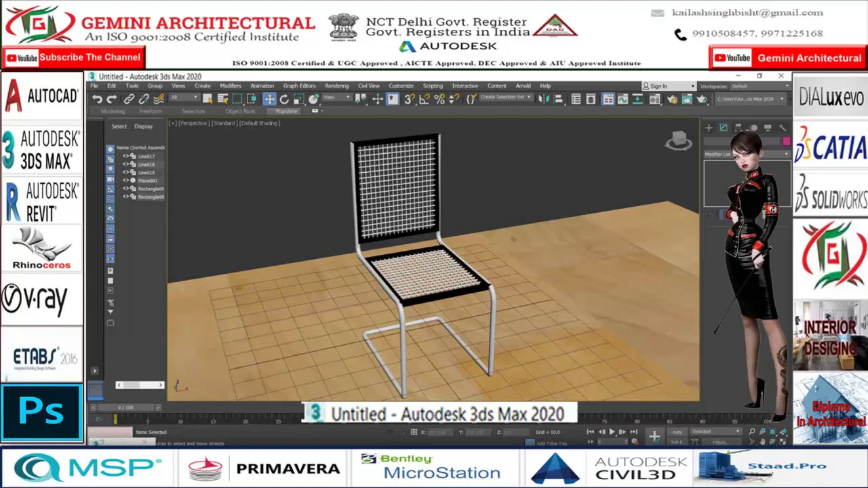Click the Undo arrow icon
The width and height of the screenshot is (868, 488).
coord(96,100)
